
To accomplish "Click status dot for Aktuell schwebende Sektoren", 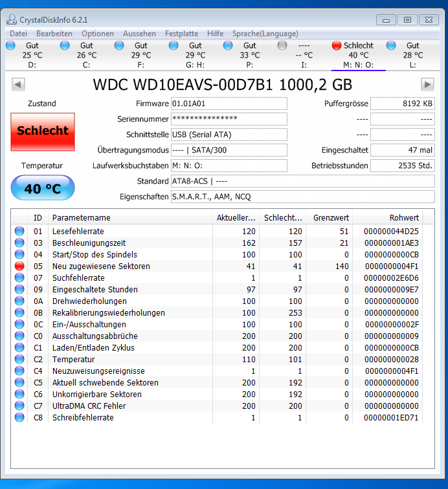I will (x=19, y=382).
